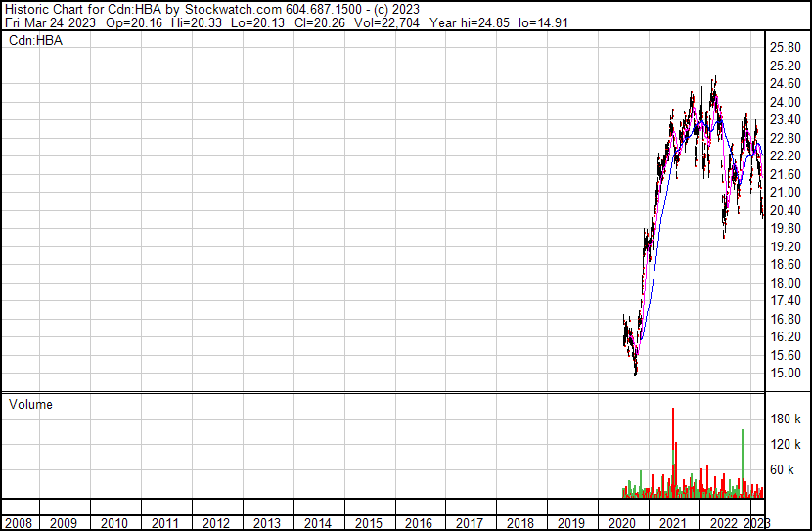Select the 60 k volume axis label
812x531 pixels.
[783, 469]
